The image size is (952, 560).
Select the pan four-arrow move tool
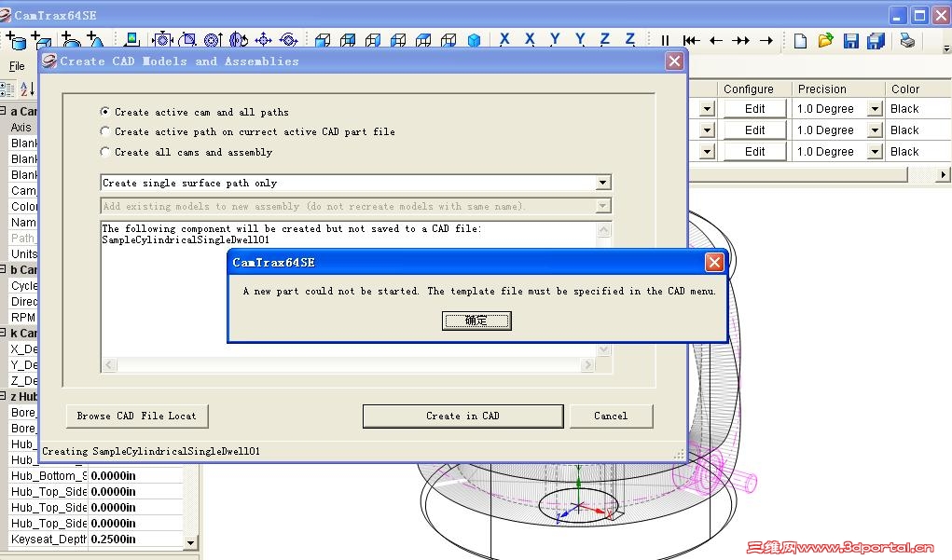(x=263, y=40)
